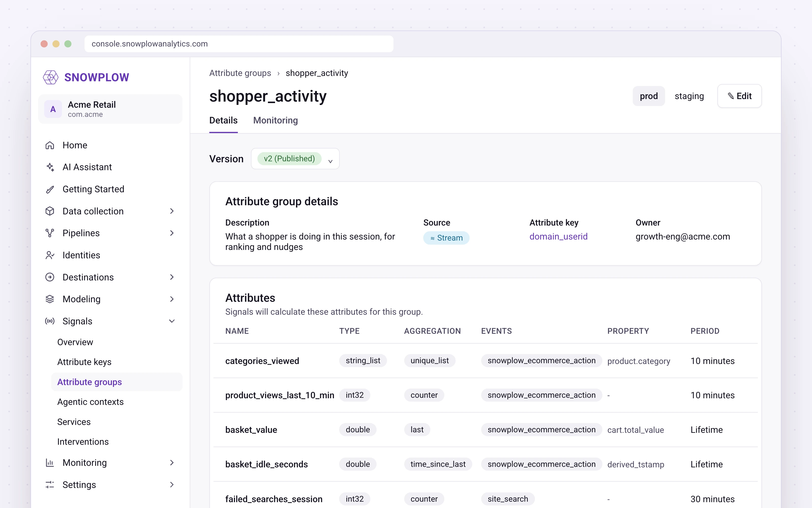
Task: Click the Modeling layers icon
Action: coord(50,299)
